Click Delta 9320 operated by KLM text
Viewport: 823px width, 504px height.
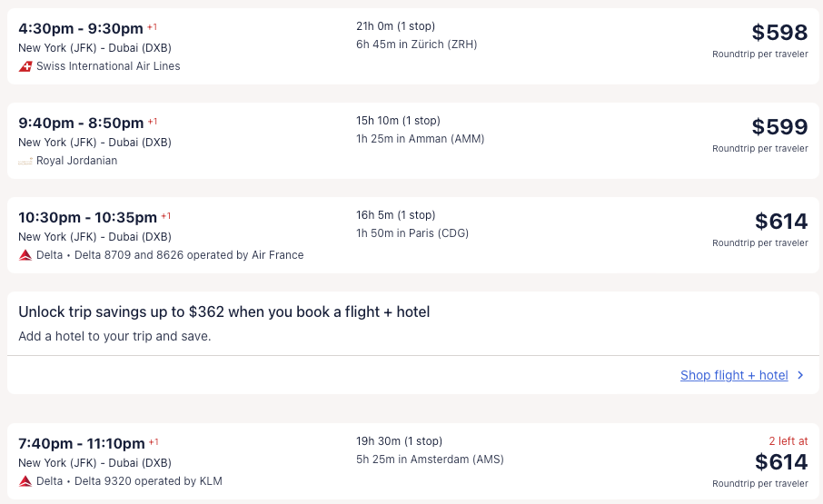148,481
